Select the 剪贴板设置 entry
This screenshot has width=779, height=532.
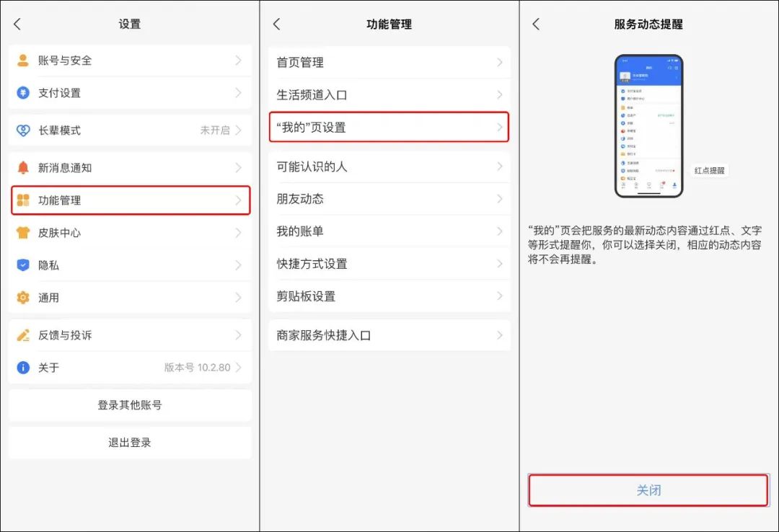(388, 296)
